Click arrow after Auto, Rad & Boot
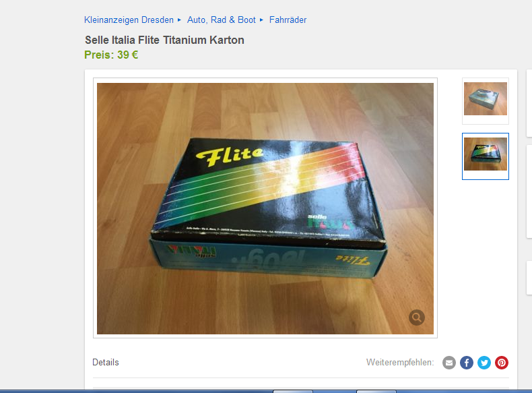The height and width of the screenshot is (393, 532). pos(261,20)
